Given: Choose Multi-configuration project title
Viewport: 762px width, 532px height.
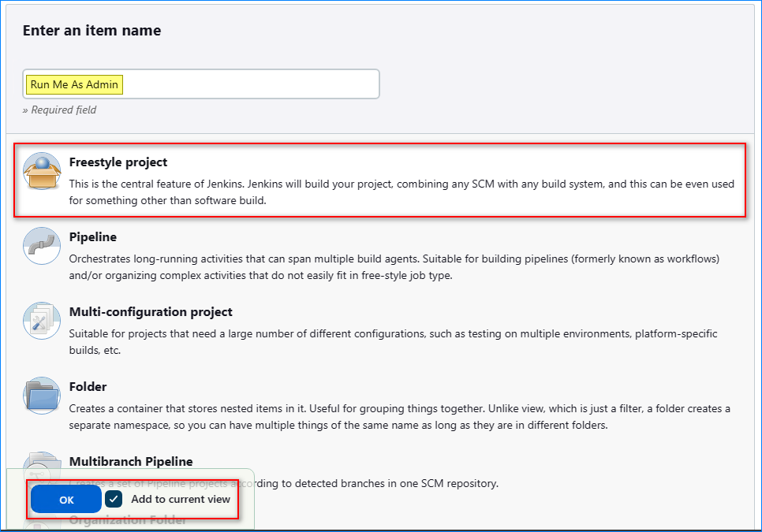Looking at the screenshot, I should (151, 311).
